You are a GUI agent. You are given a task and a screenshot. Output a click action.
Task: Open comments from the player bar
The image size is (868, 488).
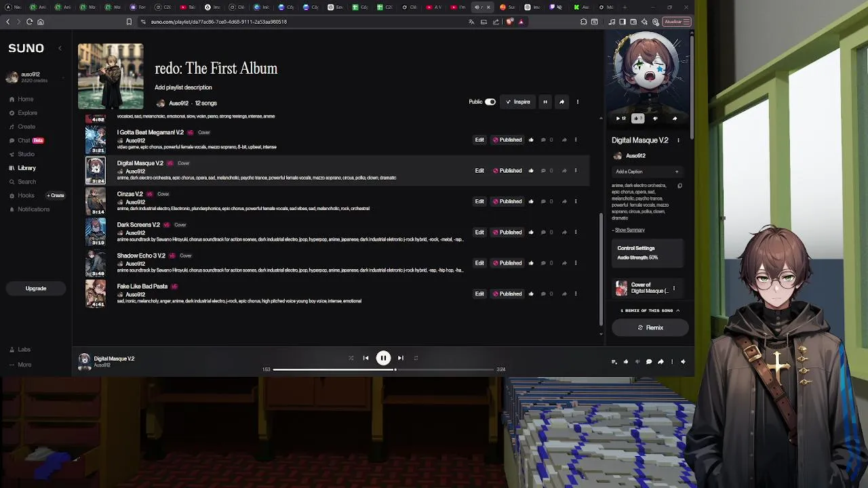649,362
